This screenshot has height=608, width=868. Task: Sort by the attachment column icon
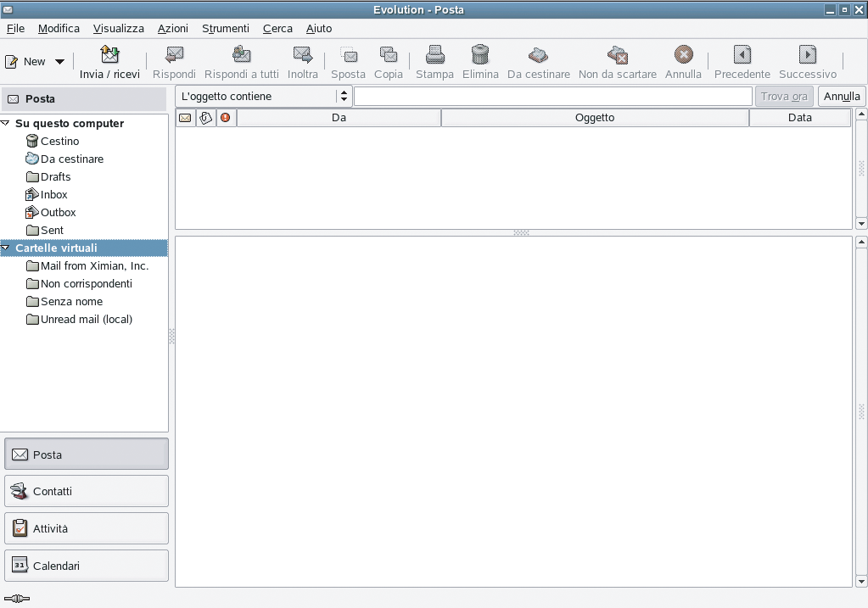205,118
